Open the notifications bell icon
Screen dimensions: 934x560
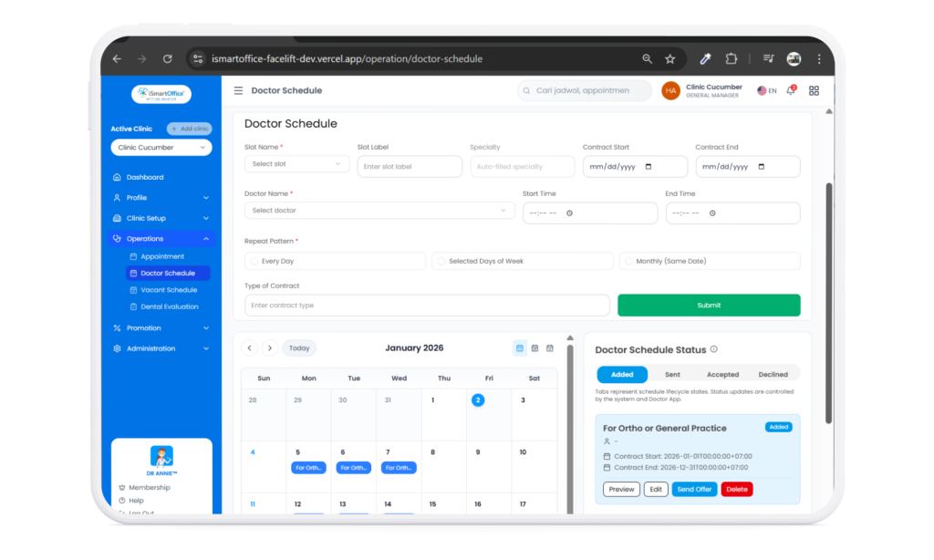click(790, 90)
